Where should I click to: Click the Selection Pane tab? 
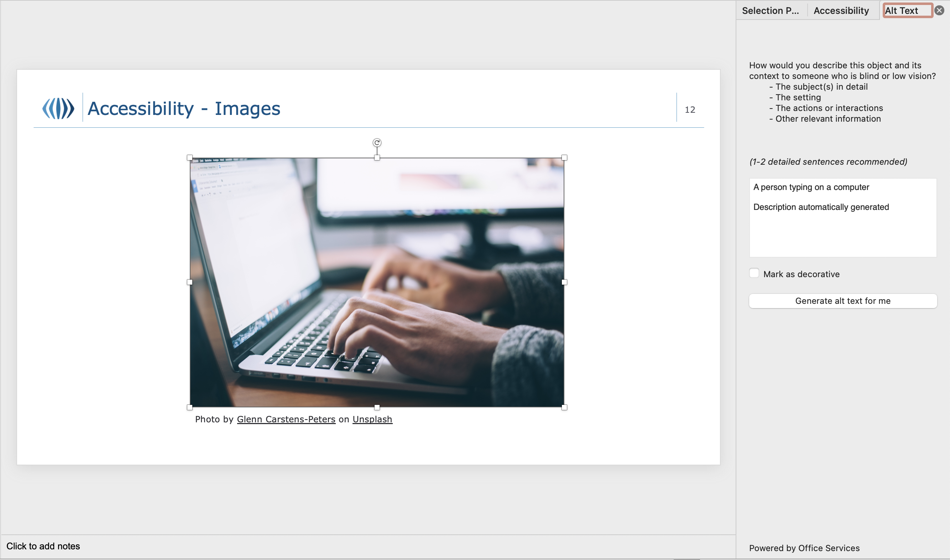[x=770, y=9]
